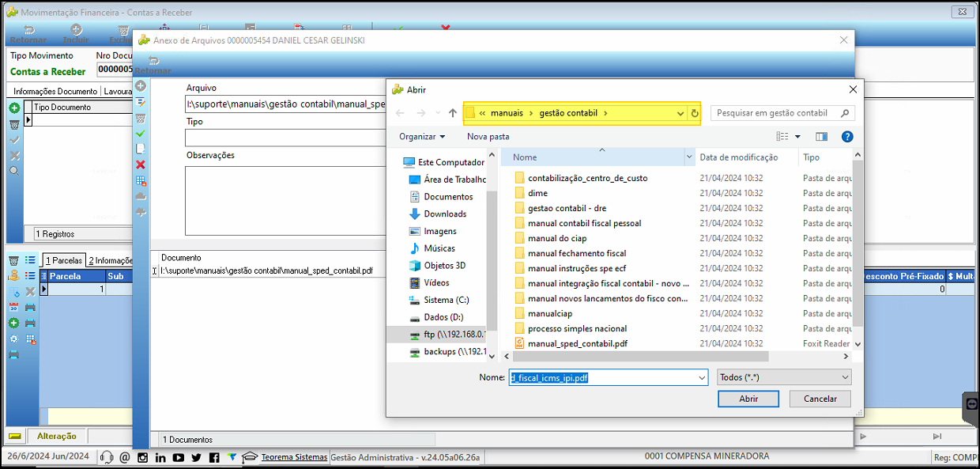Click Incluir in Movimentação Financeira toolbar
This screenshot has width=980, height=469.
[76, 33]
